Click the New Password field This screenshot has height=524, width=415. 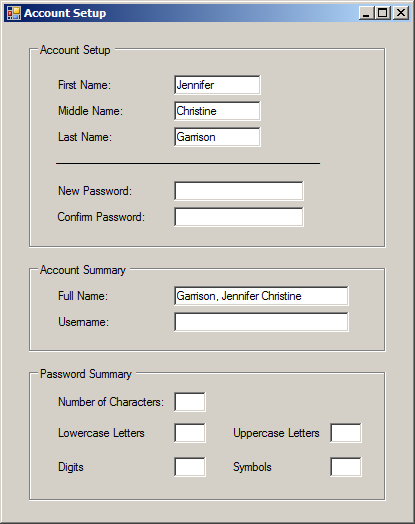click(239, 191)
